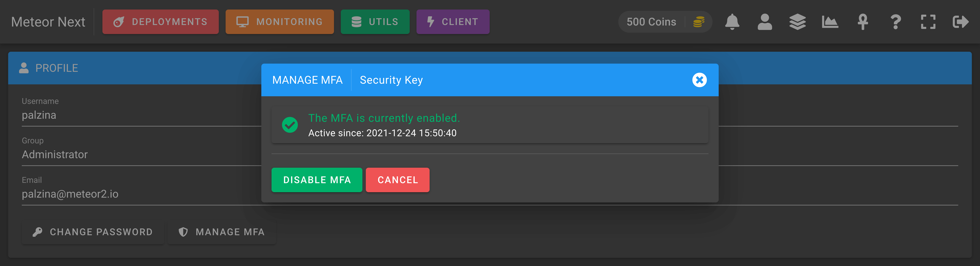Image resolution: width=980 pixels, height=266 pixels.
Task: Click the 500 Coins balance chip
Action: pyautogui.click(x=665, y=22)
